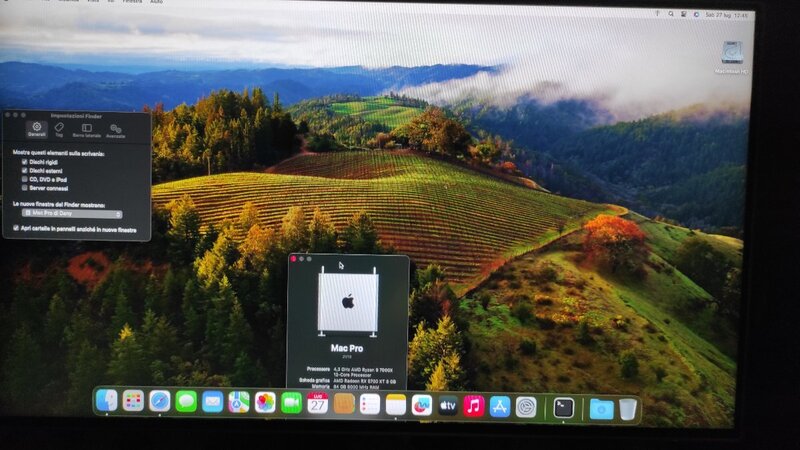Open the Photos app in dock
Screen dimensions: 800x450
(265, 404)
